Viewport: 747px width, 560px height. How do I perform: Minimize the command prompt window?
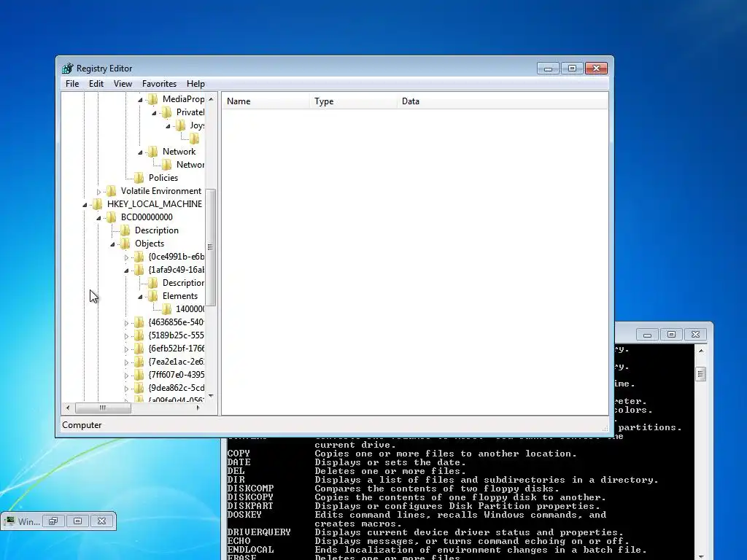(x=648, y=335)
